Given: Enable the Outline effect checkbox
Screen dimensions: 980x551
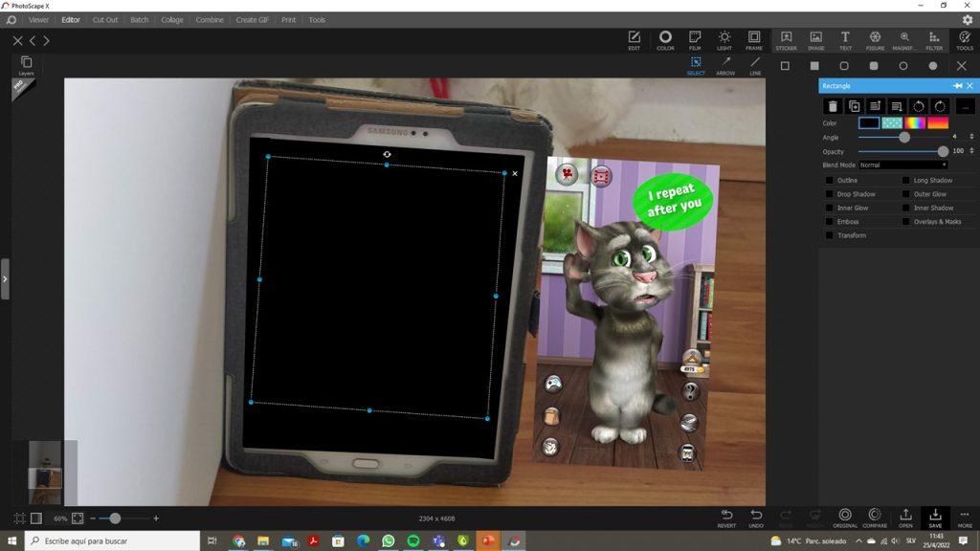Looking at the screenshot, I should click(830, 181).
